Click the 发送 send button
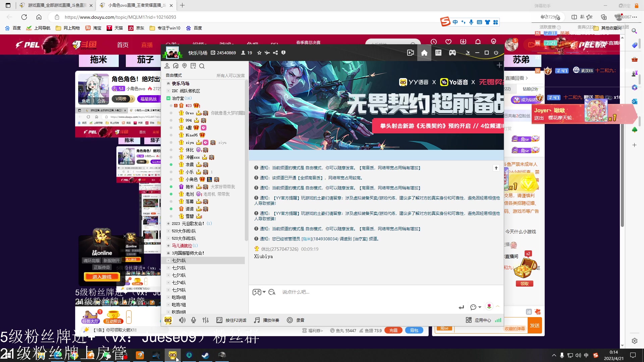Screen dimensions: 644x362 coord(535,325)
